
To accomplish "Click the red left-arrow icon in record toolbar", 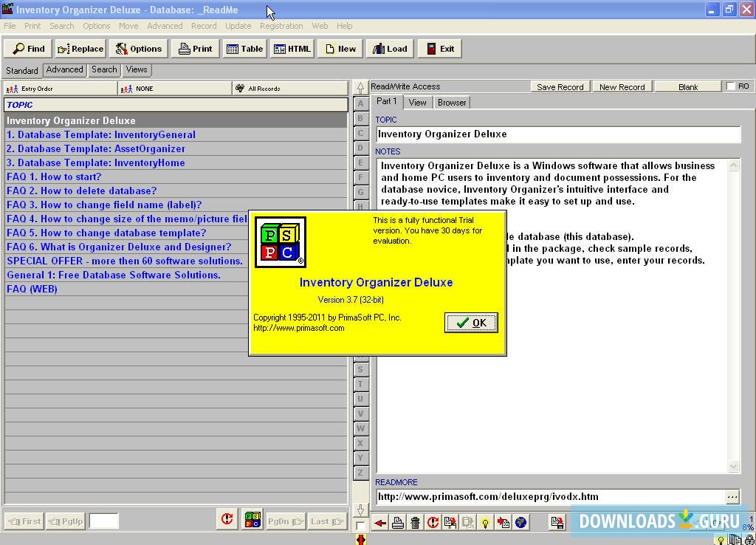I will pyautogui.click(x=380, y=522).
